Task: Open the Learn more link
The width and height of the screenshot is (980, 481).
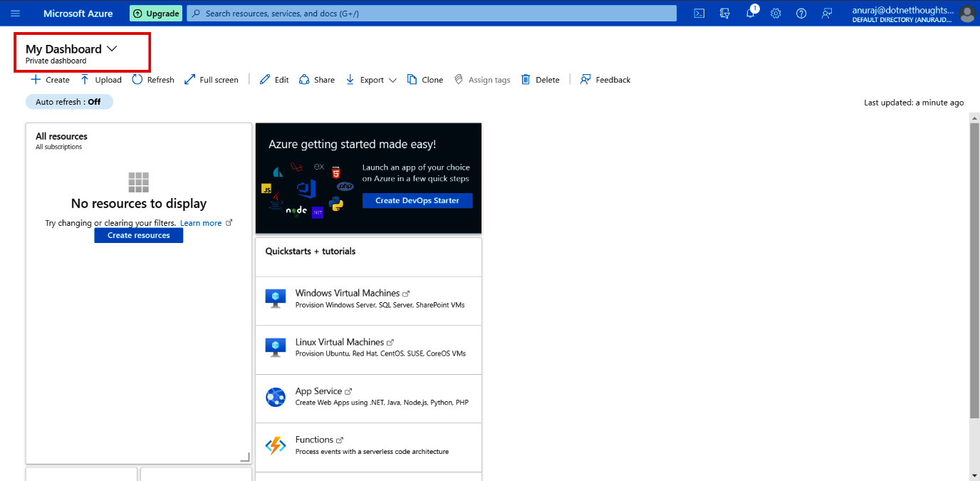Action: 201,223
